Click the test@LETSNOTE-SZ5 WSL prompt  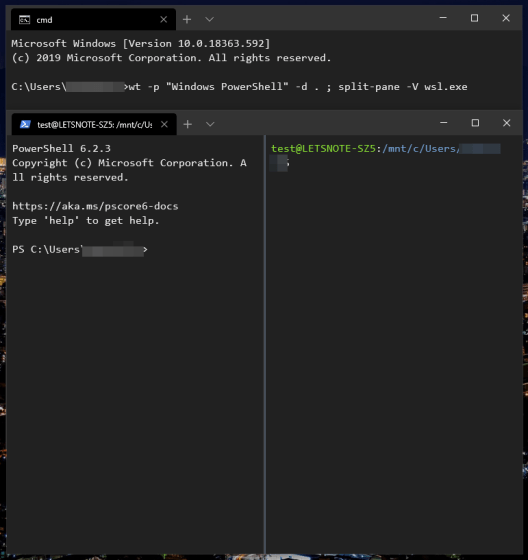[x=386, y=149]
